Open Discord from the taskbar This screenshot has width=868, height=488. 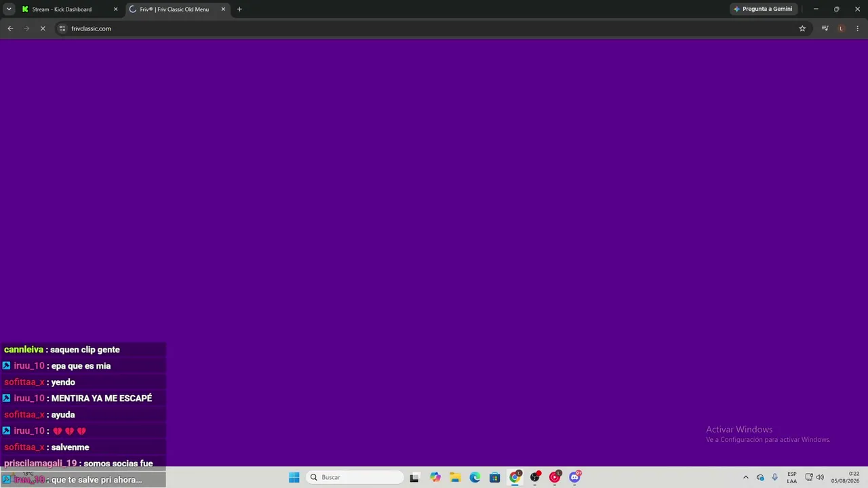575,477
